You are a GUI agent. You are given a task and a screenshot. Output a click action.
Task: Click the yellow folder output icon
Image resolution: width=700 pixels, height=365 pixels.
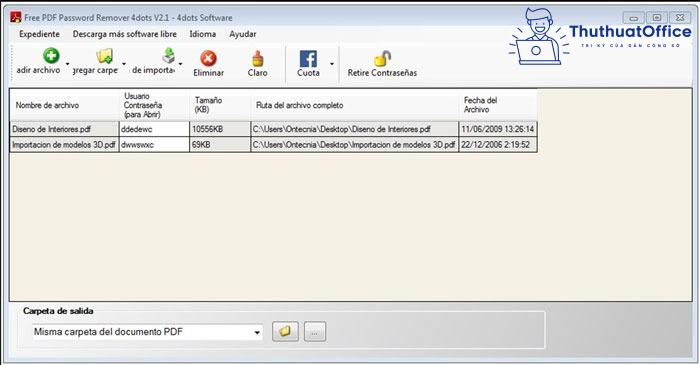click(285, 332)
